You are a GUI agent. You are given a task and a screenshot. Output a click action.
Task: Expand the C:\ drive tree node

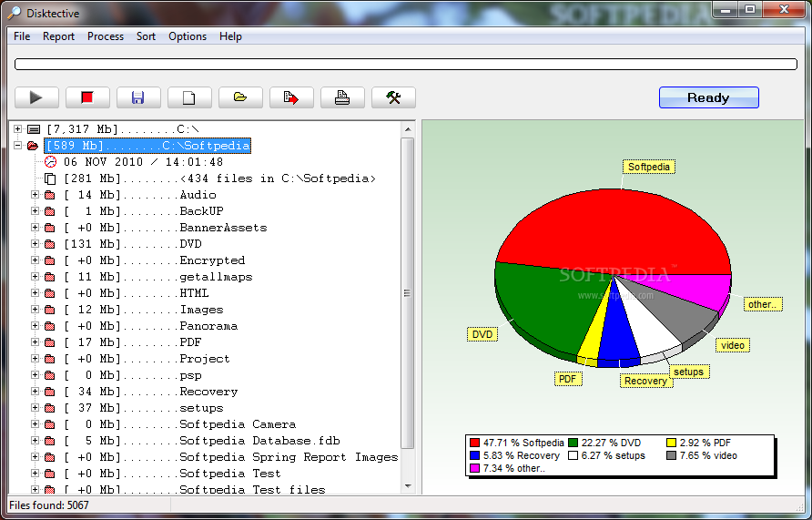coord(17,129)
